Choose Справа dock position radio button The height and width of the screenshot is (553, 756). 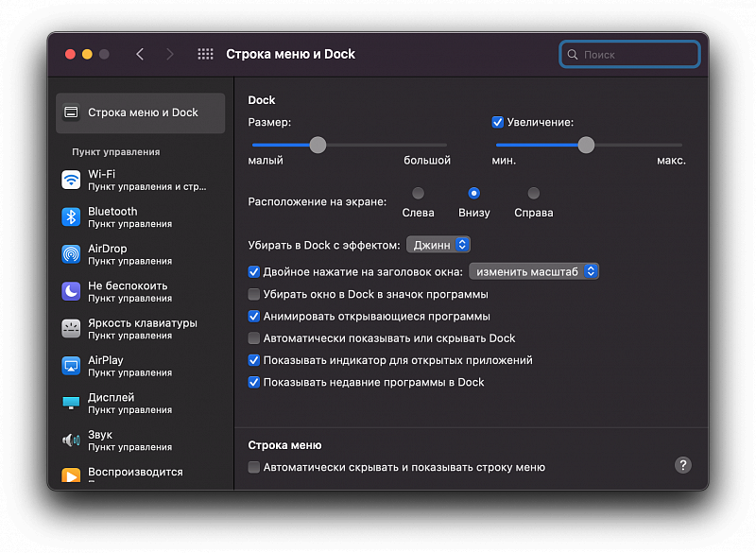pyautogui.click(x=533, y=194)
